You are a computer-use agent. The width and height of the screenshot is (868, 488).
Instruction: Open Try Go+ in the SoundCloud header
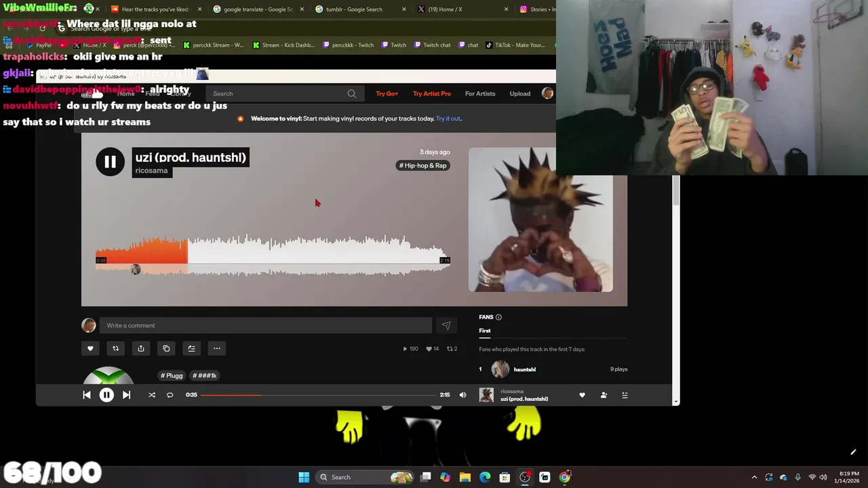[387, 94]
